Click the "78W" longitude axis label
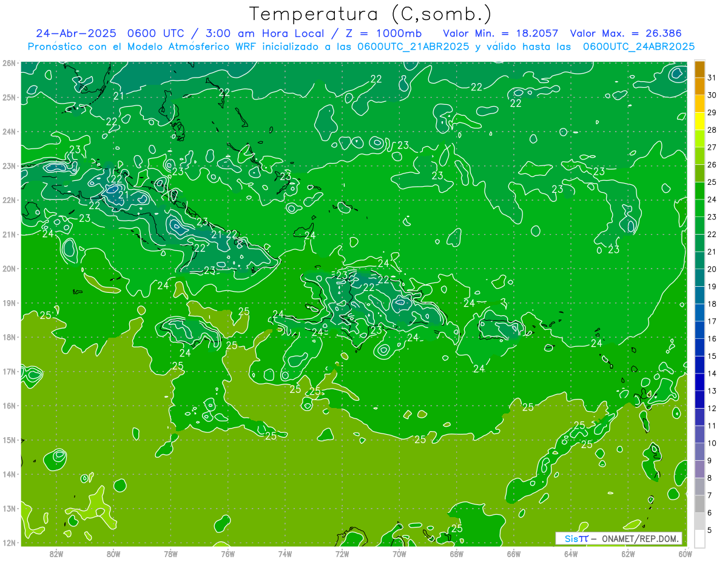Image resolution: width=728 pixels, height=562 pixels. (x=170, y=554)
